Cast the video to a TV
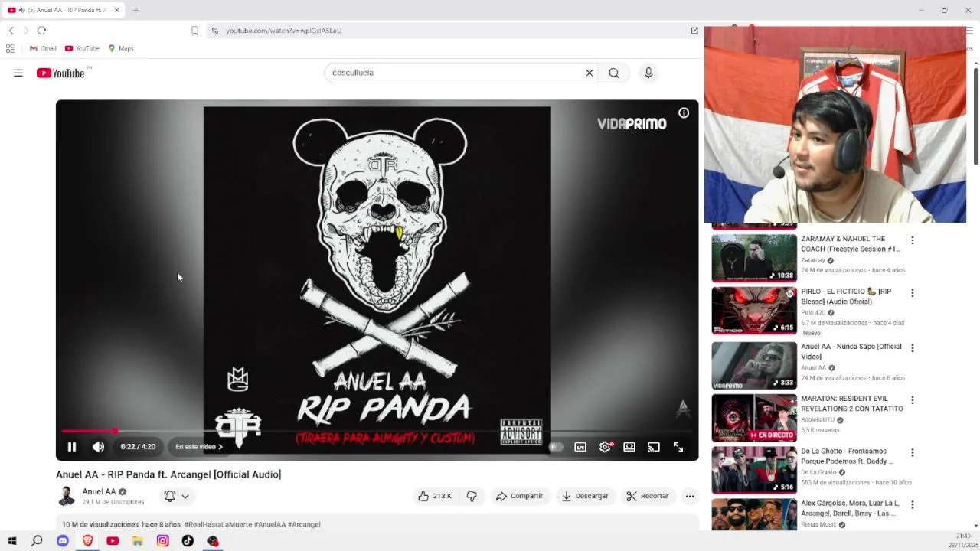The width and height of the screenshot is (980, 551). tap(654, 447)
